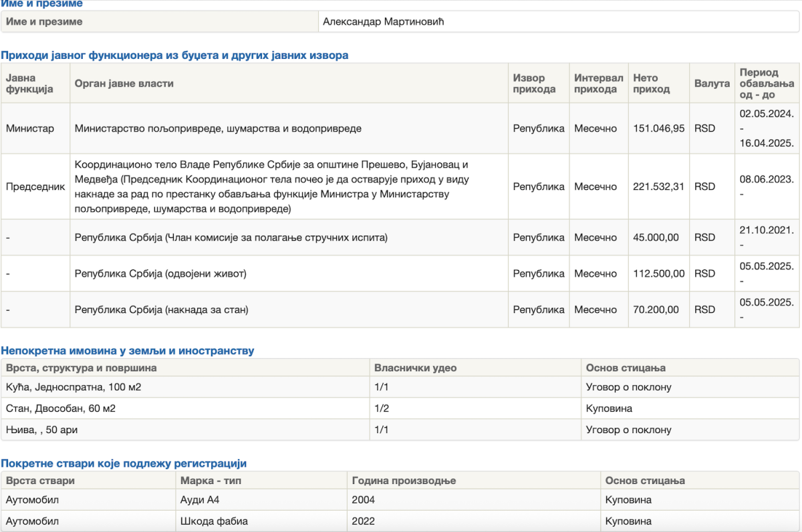Click the Интервал прихода column header

click(x=598, y=84)
